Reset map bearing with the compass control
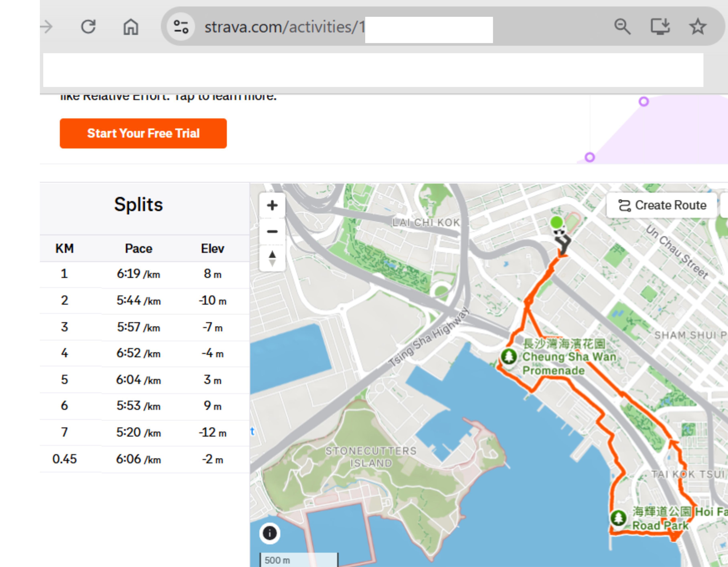The width and height of the screenshot is (728, 567). (x=272, y=258)
